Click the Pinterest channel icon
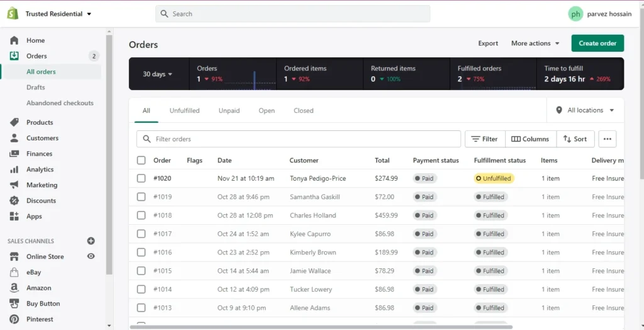 click(x=14, y=319)
